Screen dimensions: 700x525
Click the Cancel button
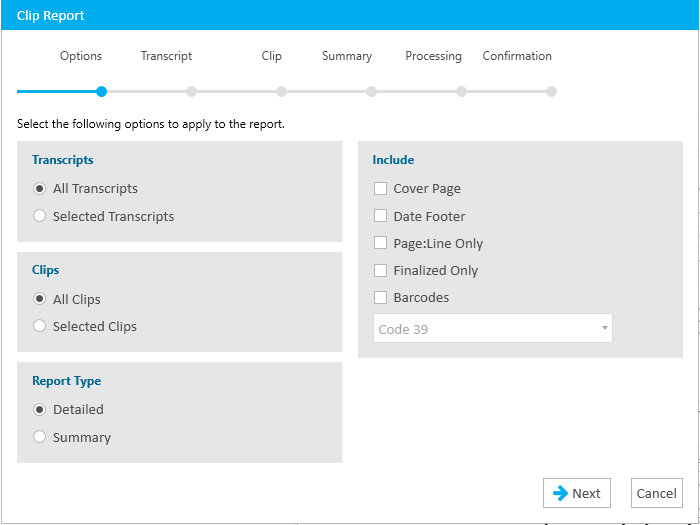[657, 493]
